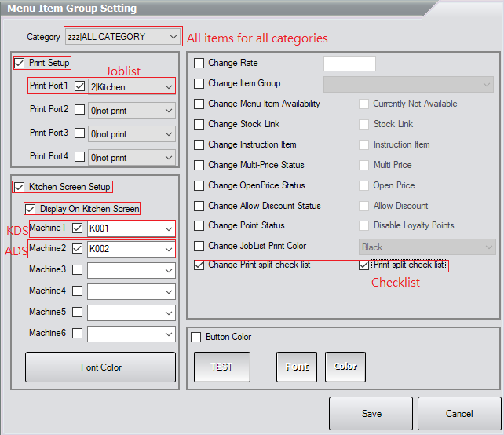Uncheck Change Print split check list
Image resolution: width=504 pixels, height=435 pixels.
[x=199, y=265]
